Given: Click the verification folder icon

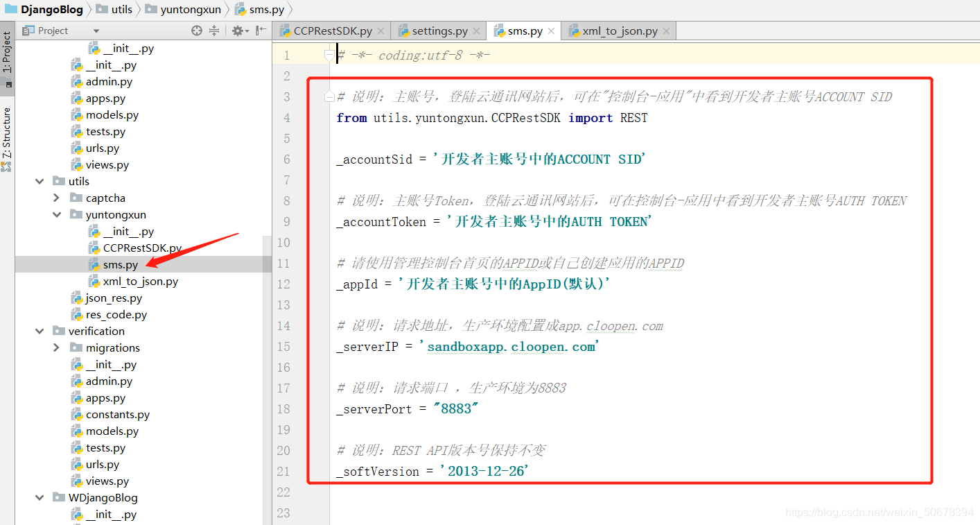Looking at the screenshot, I should pos(59,331).
